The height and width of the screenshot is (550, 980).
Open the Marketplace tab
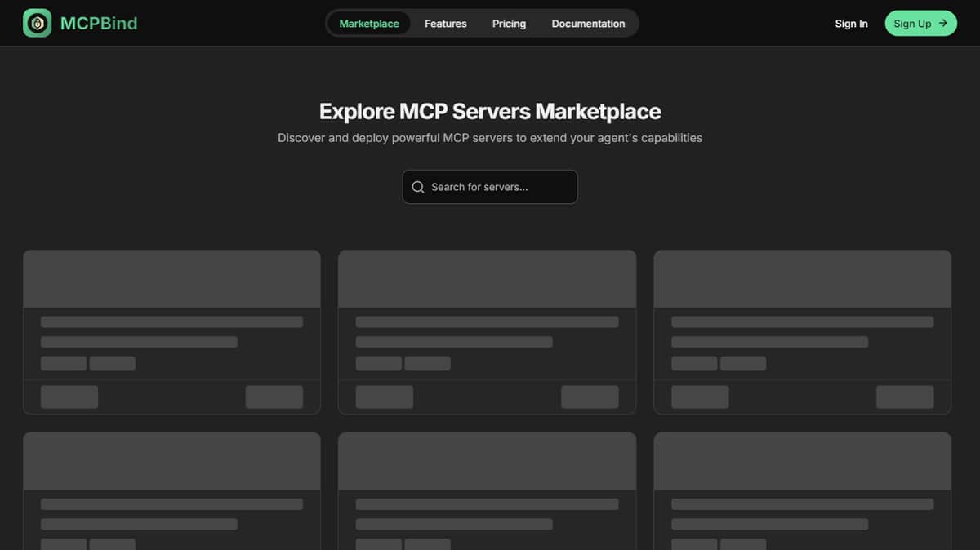click(369, 24)
